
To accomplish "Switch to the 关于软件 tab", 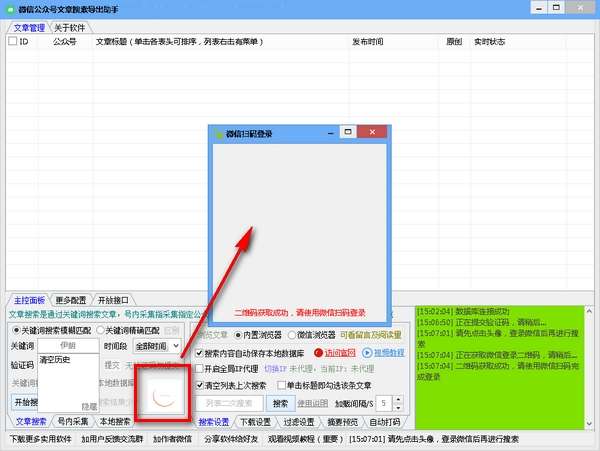I will 70,28.
